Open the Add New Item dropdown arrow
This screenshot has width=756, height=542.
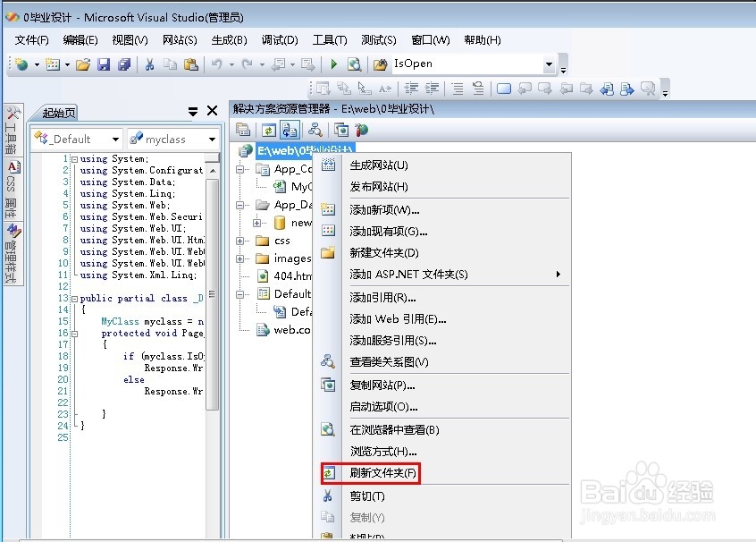(x=67, y=64)
